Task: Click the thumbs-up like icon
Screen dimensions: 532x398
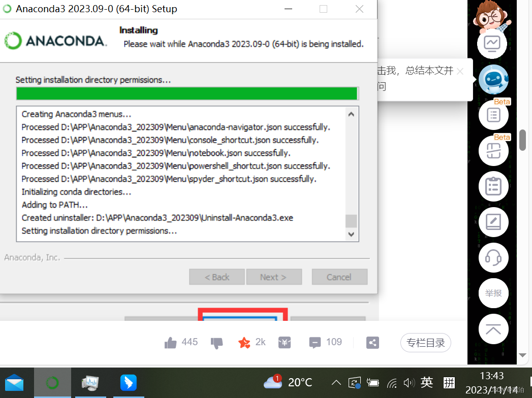Action: point(170,343)
